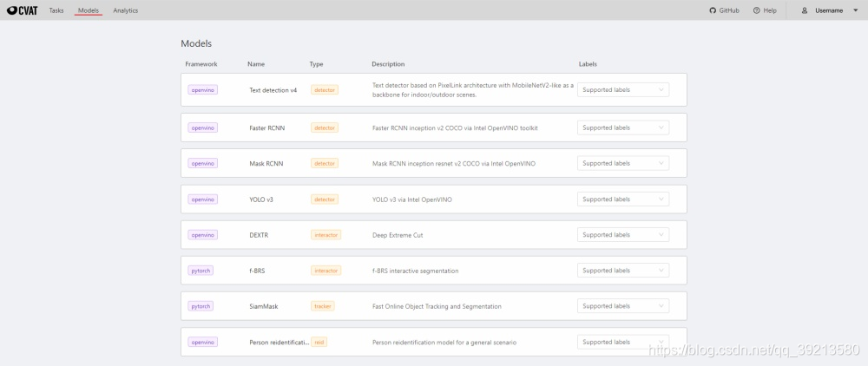868x366 pixels.
Task: Click the Models page heading
Action: (x=196, y=43)
